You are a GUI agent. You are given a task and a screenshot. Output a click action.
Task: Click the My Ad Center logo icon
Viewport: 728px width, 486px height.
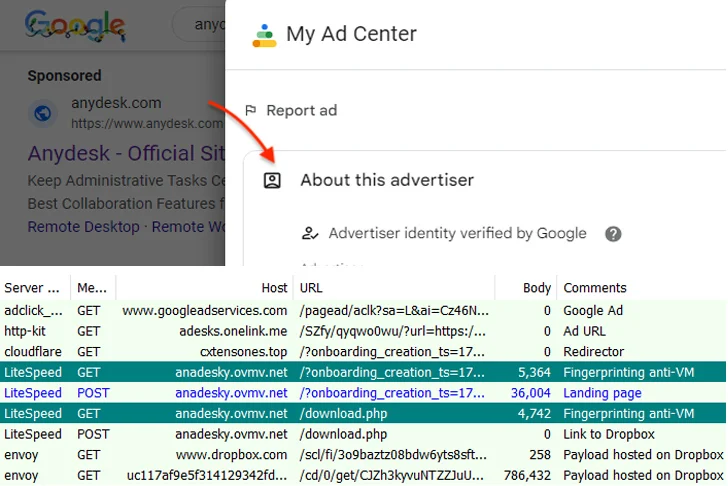pyautogui.click(x=264, y=34)
